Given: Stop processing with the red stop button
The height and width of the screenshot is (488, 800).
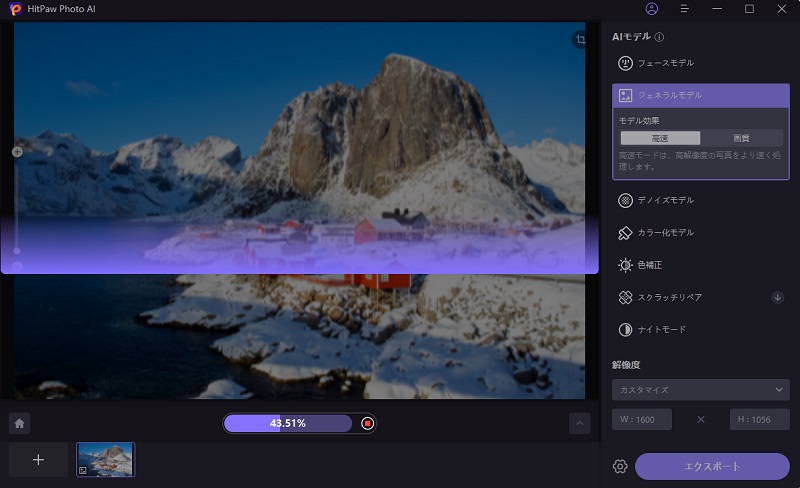Looking at the screenshot, I should point(368,423).
